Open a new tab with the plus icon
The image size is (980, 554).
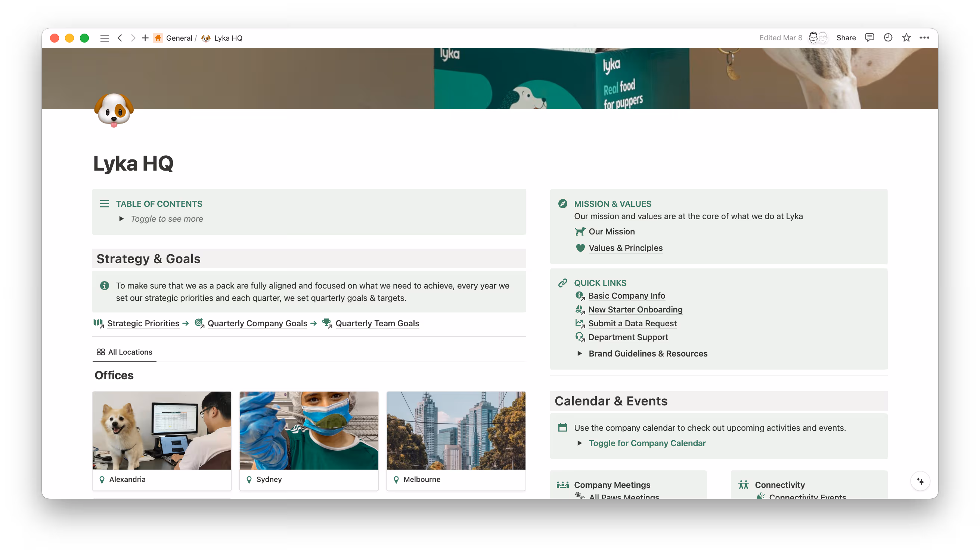[145, 38]
